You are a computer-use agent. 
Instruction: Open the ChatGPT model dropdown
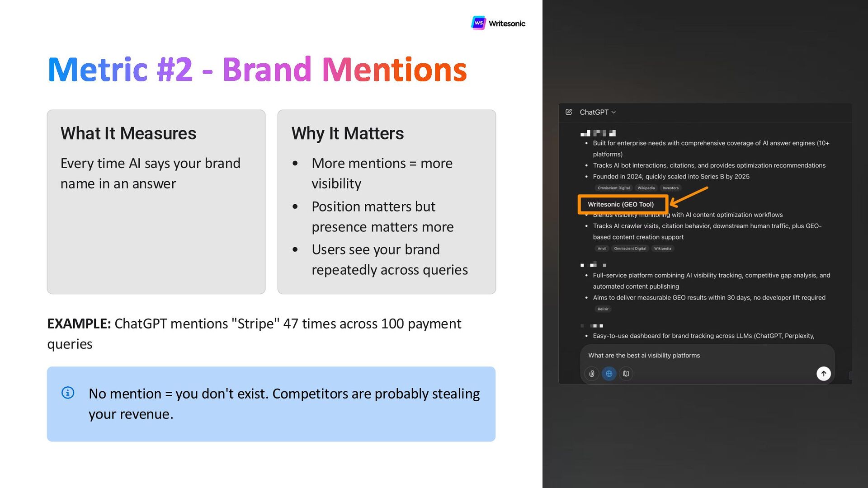click(x=597, y=112)
